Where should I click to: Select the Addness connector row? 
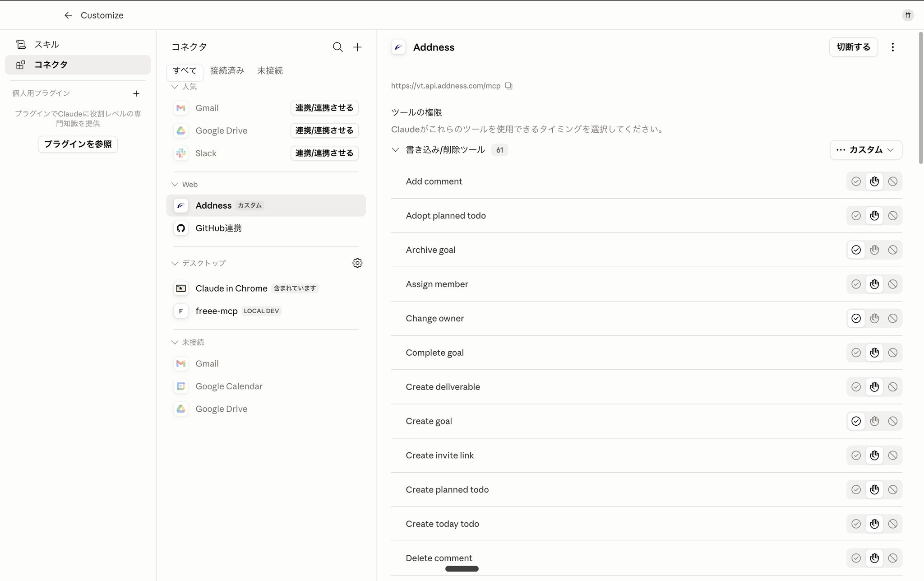pos(266,205)
